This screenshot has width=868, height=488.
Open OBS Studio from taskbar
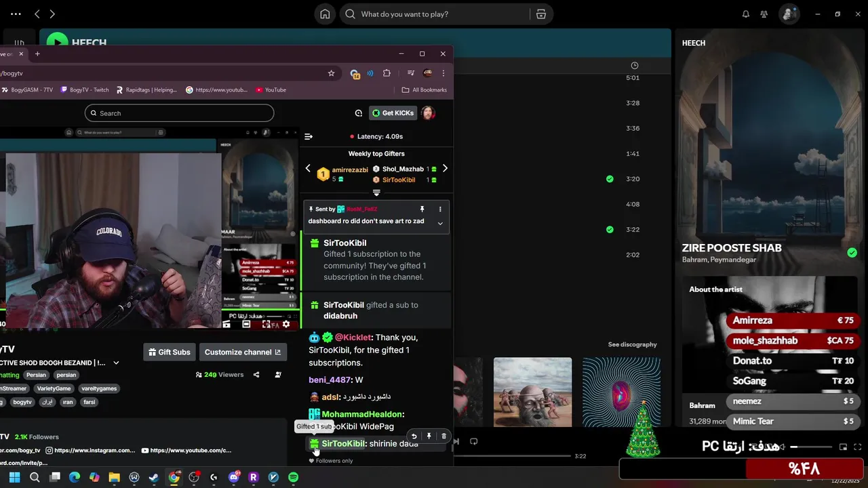click(194, 477)
